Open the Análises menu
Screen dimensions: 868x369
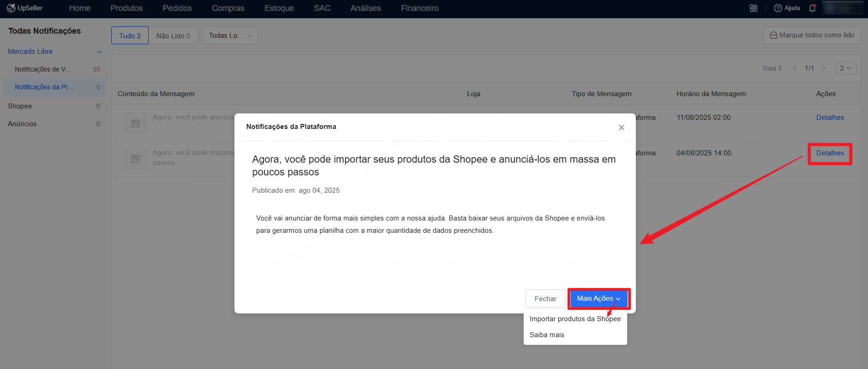pyautogui.click(x=365, y=8)
